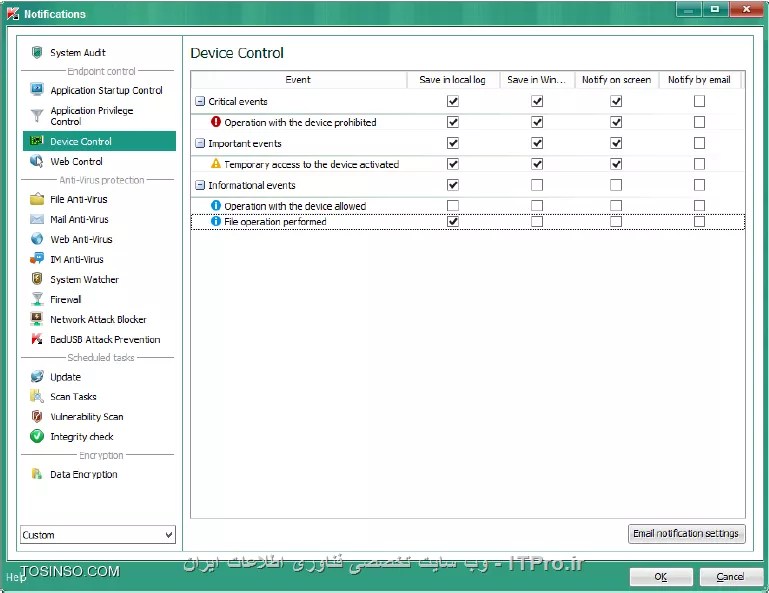
Task: Click the Device Control circuit board icon
Action: click(37, 141)
